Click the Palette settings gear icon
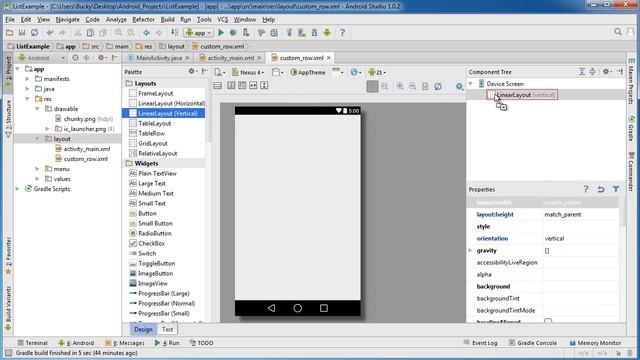This screenshot has width=640, height=360. (192, 71)
